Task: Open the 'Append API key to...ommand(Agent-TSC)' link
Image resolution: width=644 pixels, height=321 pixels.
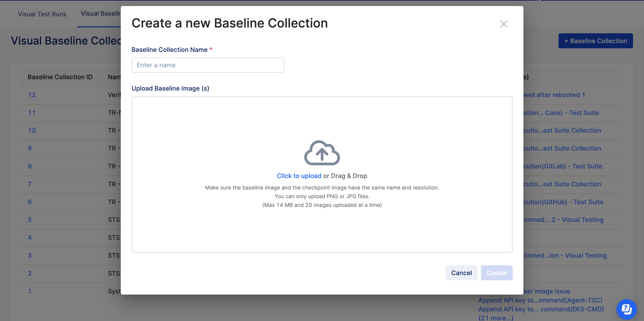Action: pyautogui.click(x=540, y=300)
